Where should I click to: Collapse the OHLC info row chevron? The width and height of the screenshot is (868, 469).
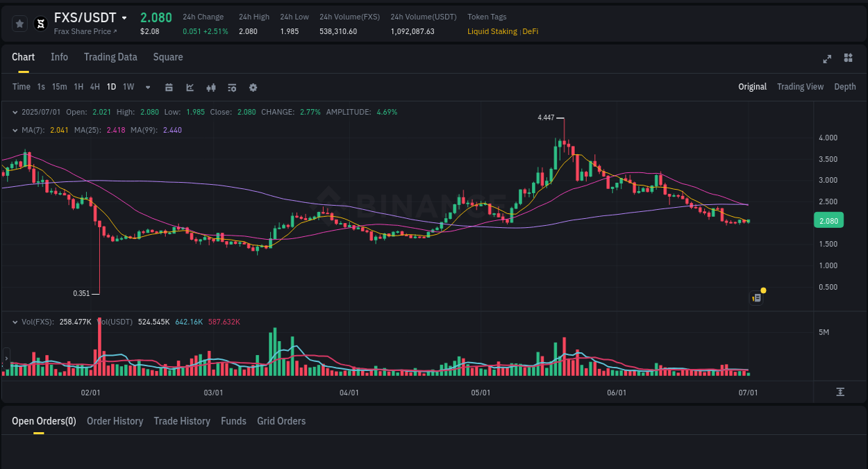15,112
